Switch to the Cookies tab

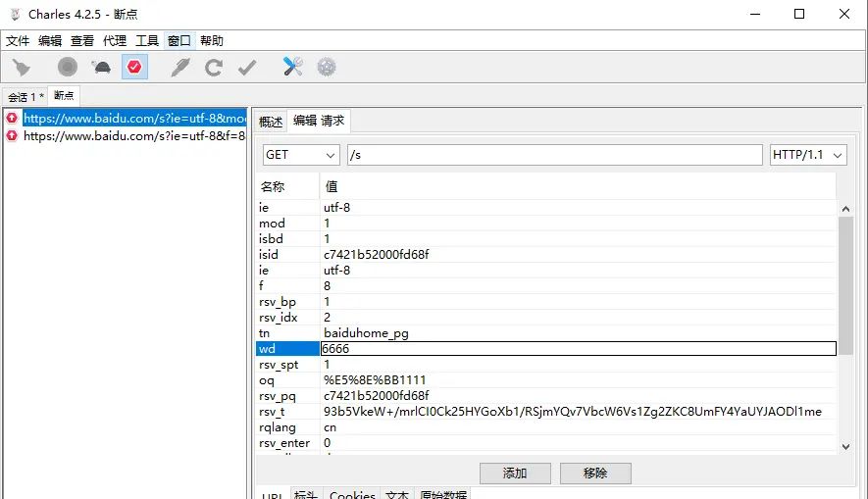[353, 494]
